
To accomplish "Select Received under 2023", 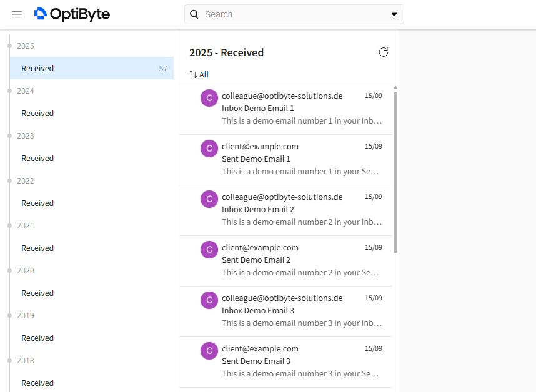I will pyautogui.click(x=92, y=159).
